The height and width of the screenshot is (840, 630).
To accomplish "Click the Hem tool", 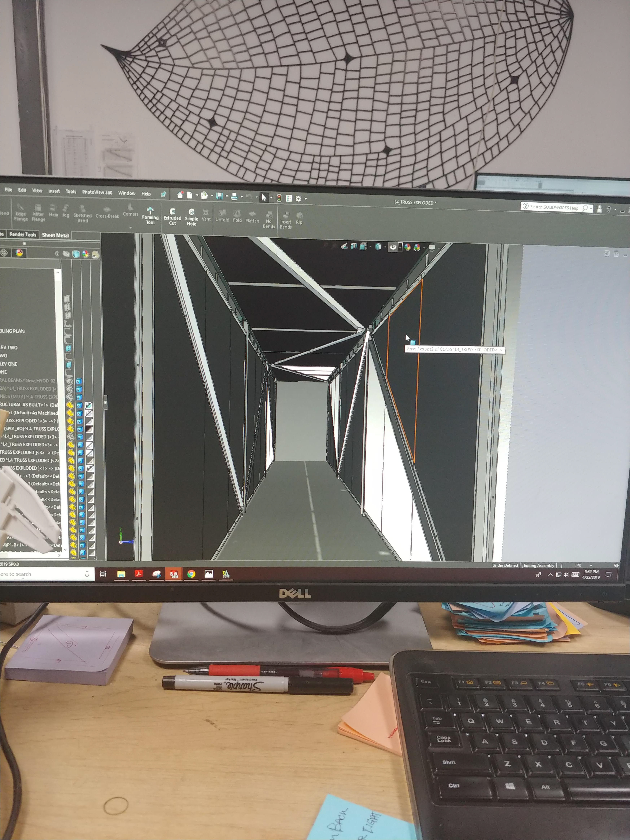I will point(54,211).
